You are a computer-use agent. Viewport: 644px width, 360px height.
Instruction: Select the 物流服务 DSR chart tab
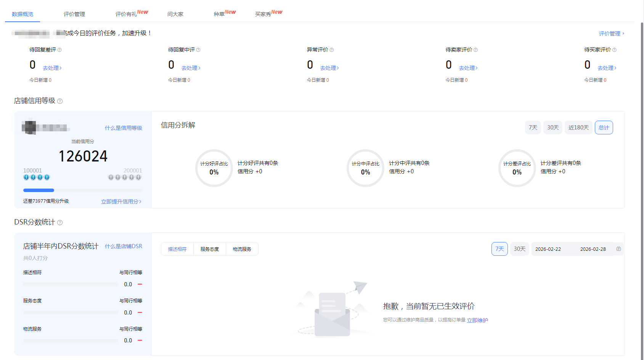[x=242, y=249]
